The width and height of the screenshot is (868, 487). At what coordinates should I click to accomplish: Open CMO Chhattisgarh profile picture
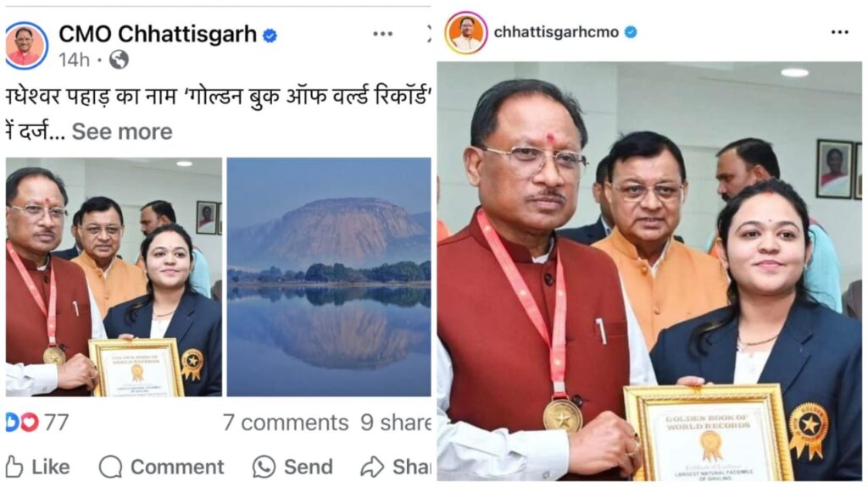[26, 45]
